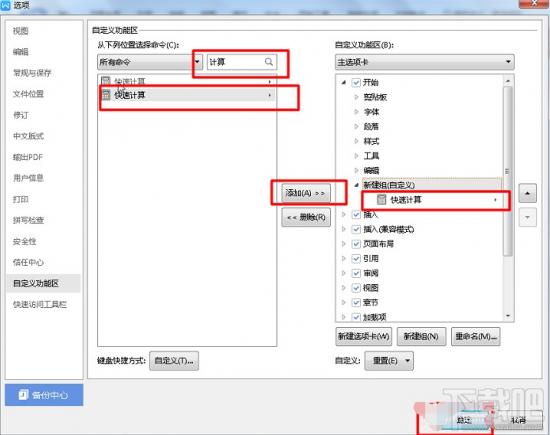550x435 pixels.
Task: Open 编辑 options in the sidebar
Action: point(21,52)
